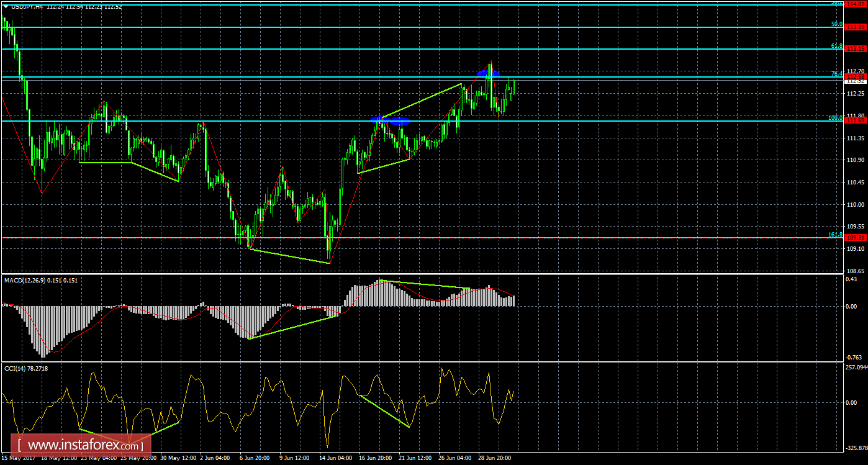Click the red 109.31 price tag
The height and width of the screenshot is (465, 868).
click(x=856, y=238)
